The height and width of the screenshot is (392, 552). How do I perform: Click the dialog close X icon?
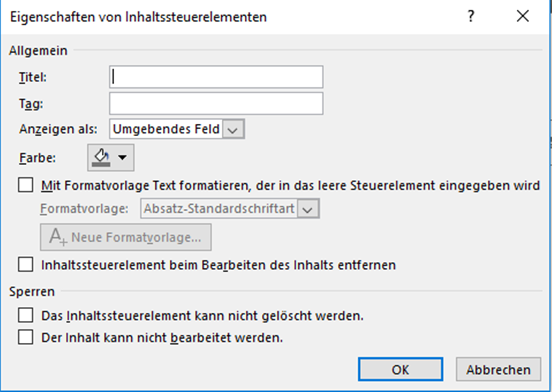pyautogui.click(x=523, y=16)
